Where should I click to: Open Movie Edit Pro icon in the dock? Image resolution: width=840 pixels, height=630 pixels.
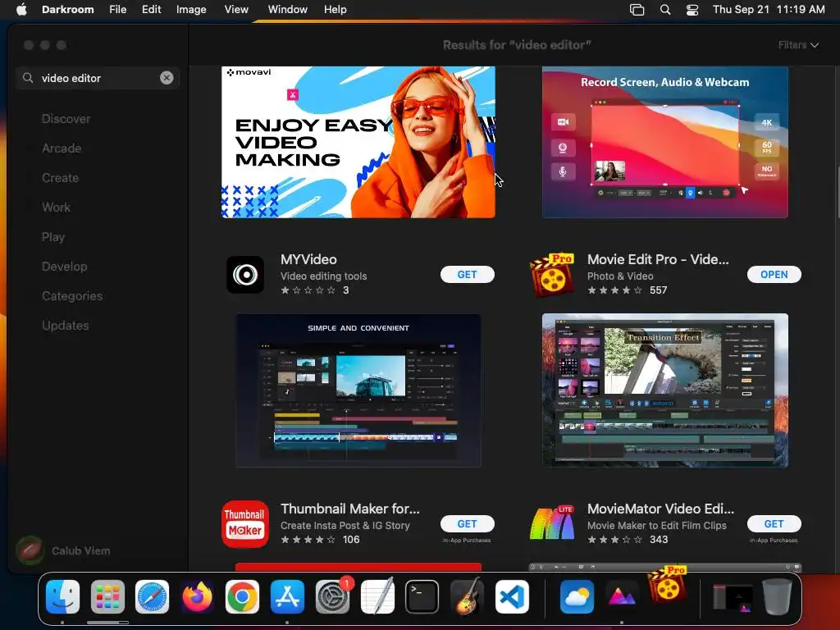pyautogui.click(x=667, y=584)
